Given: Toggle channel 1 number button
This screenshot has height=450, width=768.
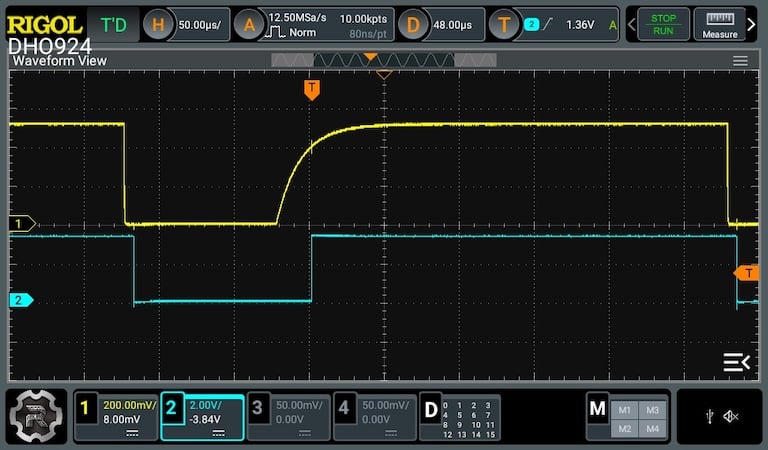Looking at the screenshot, I should pyautogui.click(x=85, y=408).
